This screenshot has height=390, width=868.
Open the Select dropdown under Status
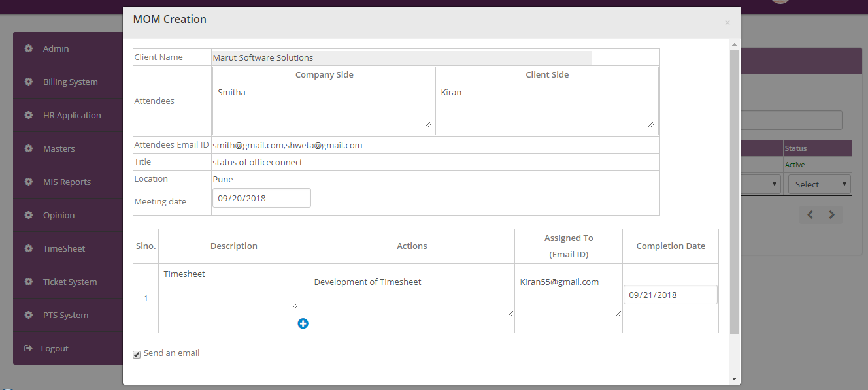click(819, 184)
